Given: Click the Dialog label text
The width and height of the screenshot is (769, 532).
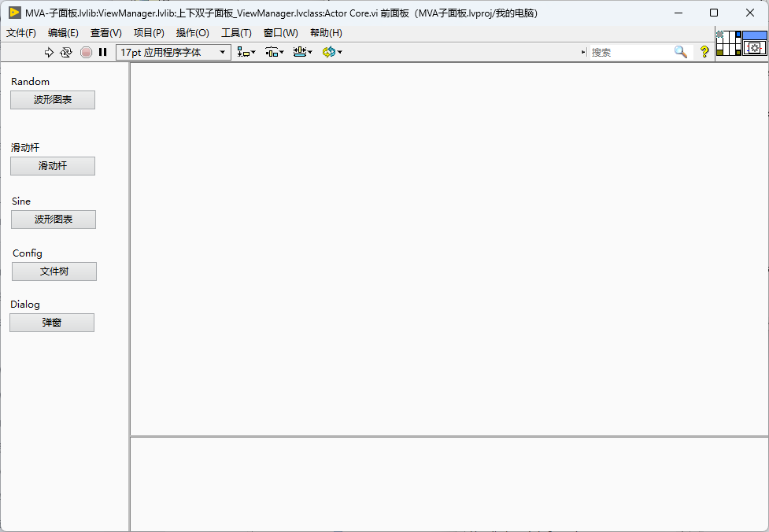Looking at the screenshot, I should tap(25, 304).
